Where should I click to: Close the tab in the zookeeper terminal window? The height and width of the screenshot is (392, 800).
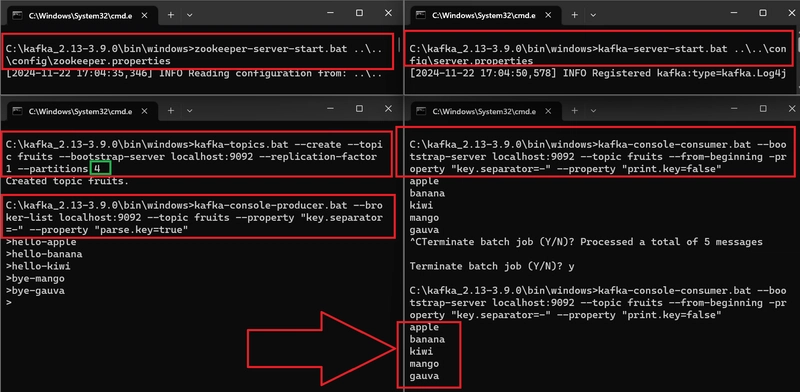[144, 15]
